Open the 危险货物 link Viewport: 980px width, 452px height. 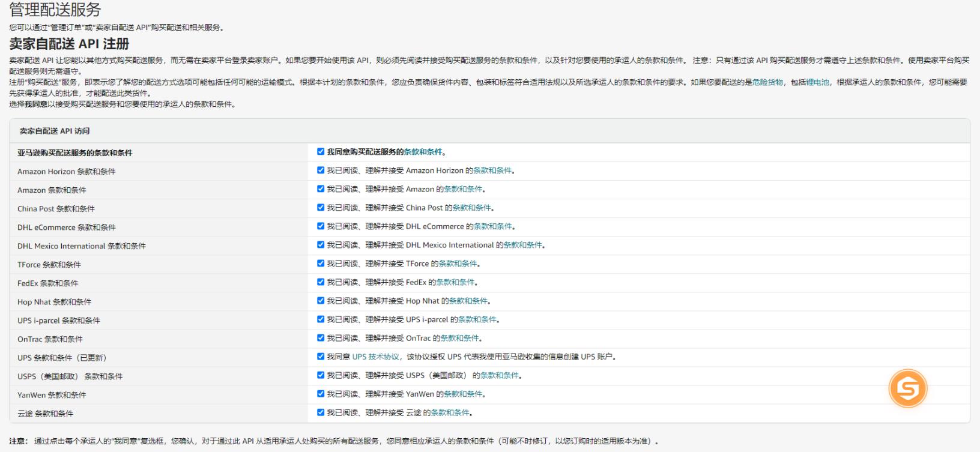(x=767, y=83)
